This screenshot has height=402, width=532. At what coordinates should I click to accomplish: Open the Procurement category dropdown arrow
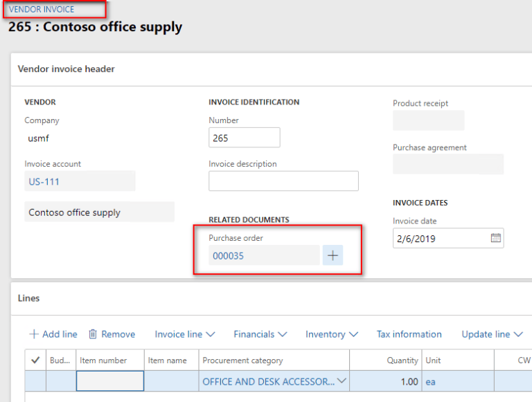pyautogui.click(x=342, y=381)
